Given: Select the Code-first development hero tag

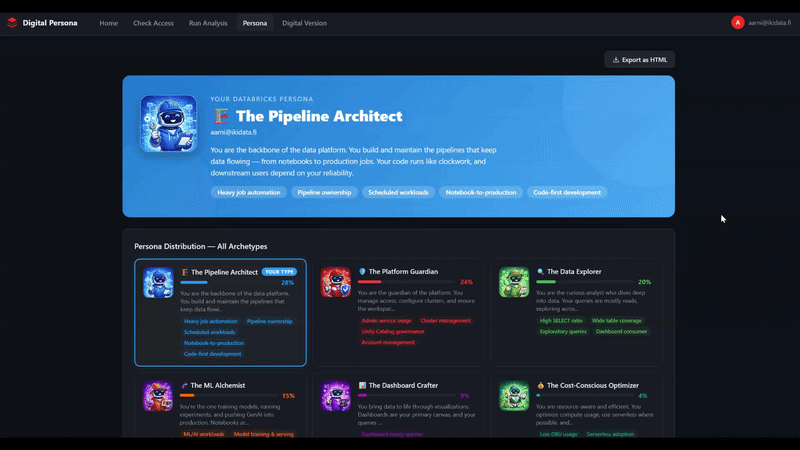Looking at the screenshot, I should pos(567,192).
